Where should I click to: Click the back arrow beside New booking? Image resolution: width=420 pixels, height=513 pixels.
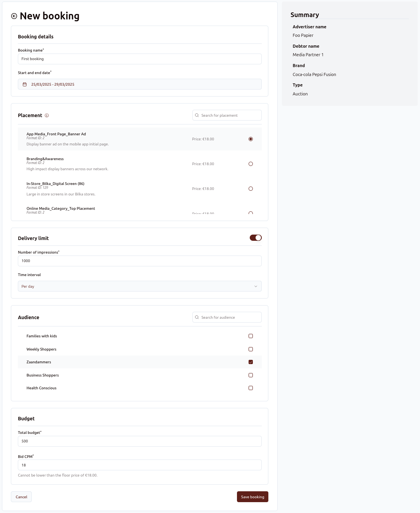click(14, 16)
